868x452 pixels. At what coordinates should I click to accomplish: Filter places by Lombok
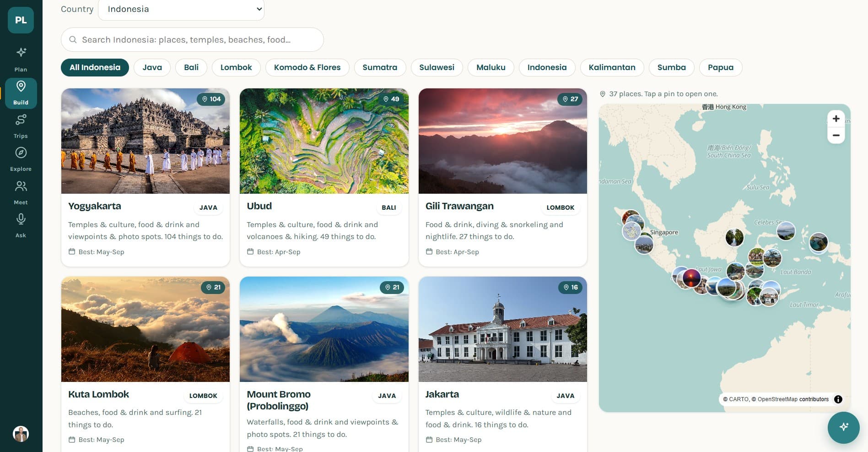point(236,67)
